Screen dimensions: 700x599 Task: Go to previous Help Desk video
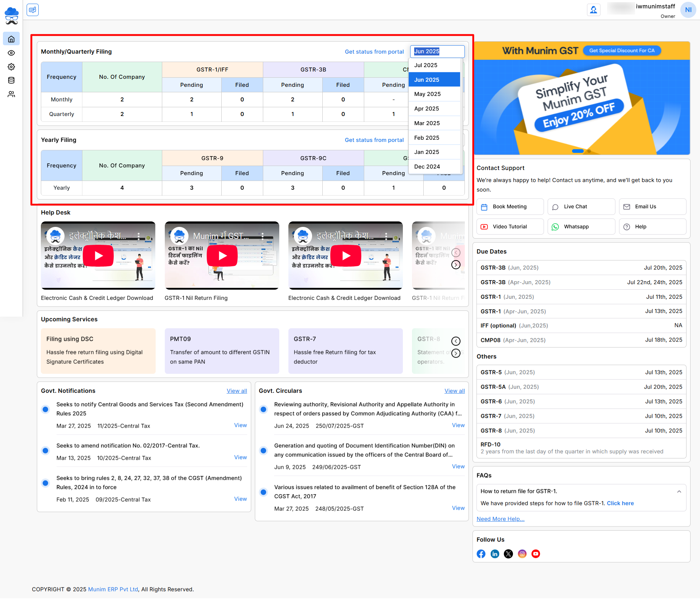point(456,252)
